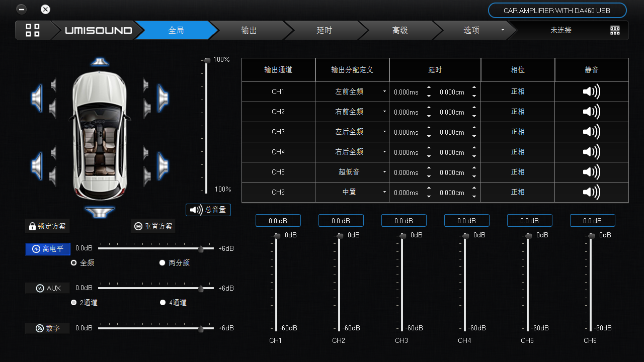Open CH1 output assignment dropdown 左前全频
Screen dimensions: 644x362
[x=352, y=92]
